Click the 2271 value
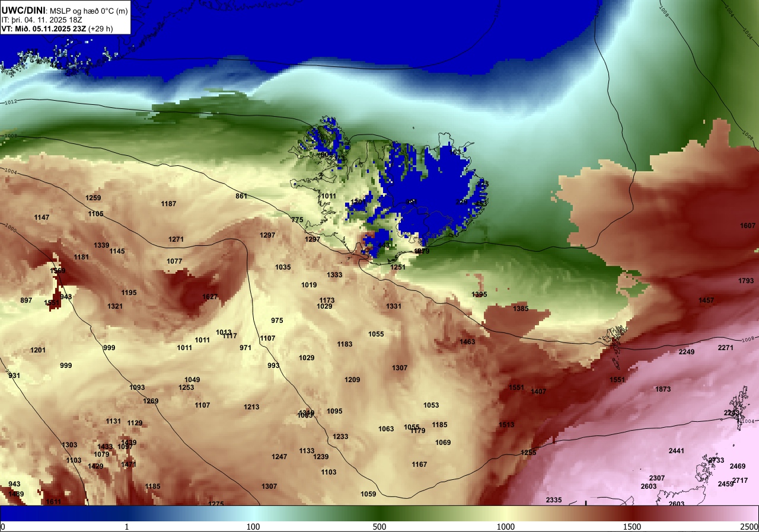Screen dimensions: 759x532 point(726,348)
